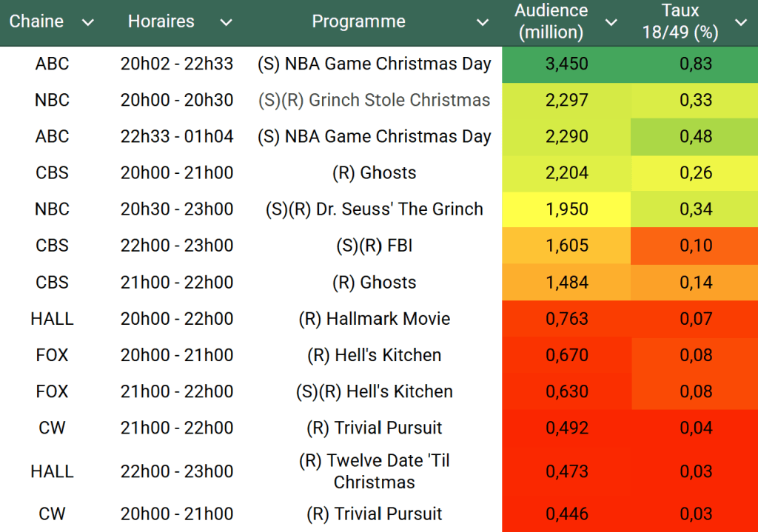This screenshot has width=758, height=532.
Task: Select the (R) Hallmark Movie programme cell
Action: coord(374,319)
